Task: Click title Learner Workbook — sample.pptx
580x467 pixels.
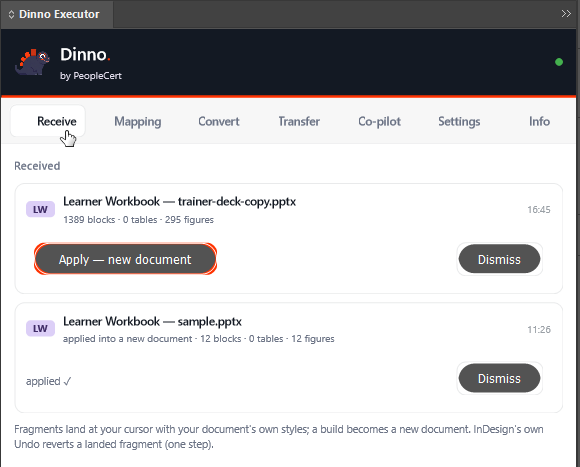Action: [152, 321]
